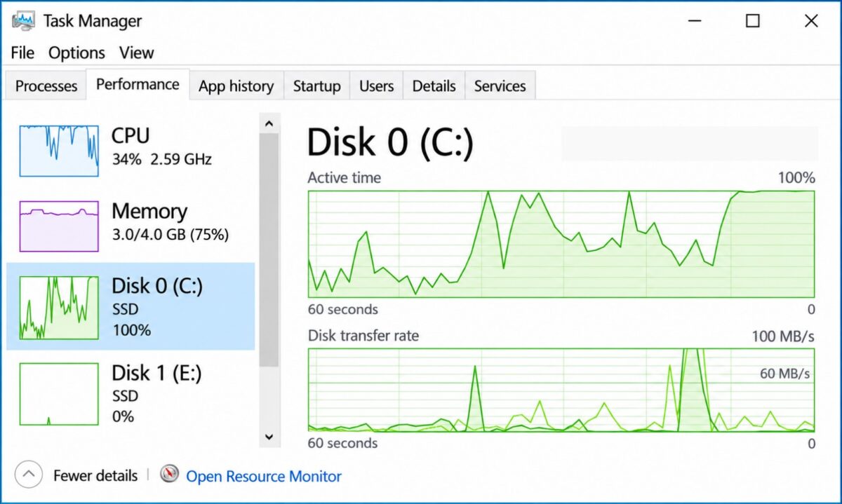Click the sidebar scrollbar thumb
This screenshot has height=504, width=842.
[x=269, y=251]
